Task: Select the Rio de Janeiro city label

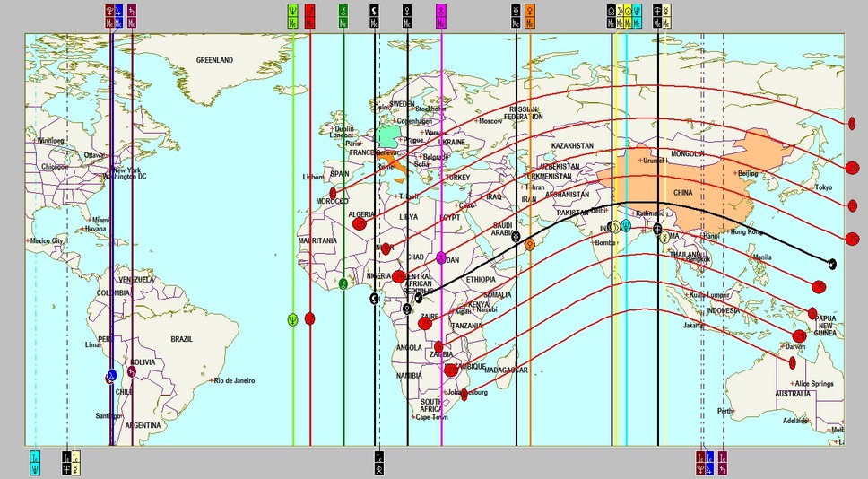Action: [236, 380]
